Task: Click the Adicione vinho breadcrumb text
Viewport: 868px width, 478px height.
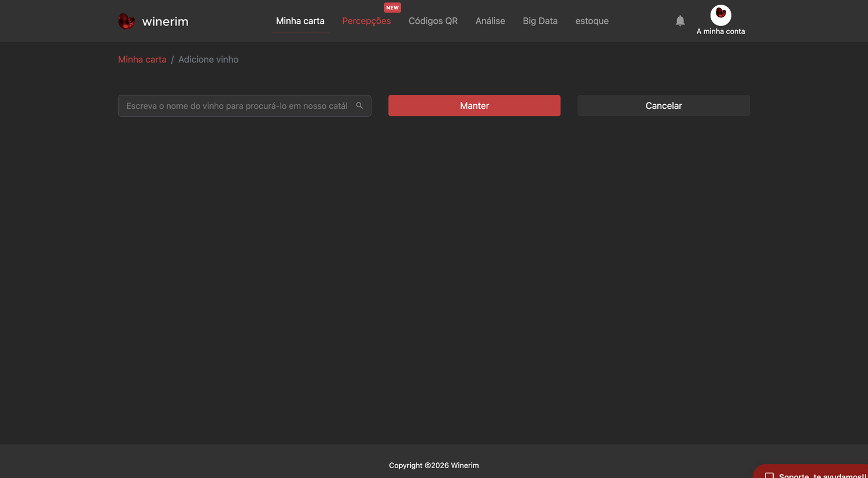Action: [x=208, y=60]
